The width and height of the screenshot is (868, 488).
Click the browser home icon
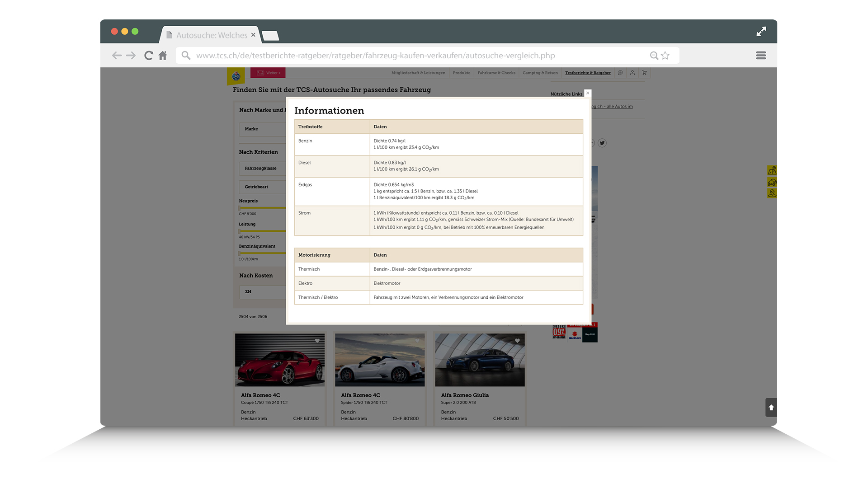click(x=163, y=56)
